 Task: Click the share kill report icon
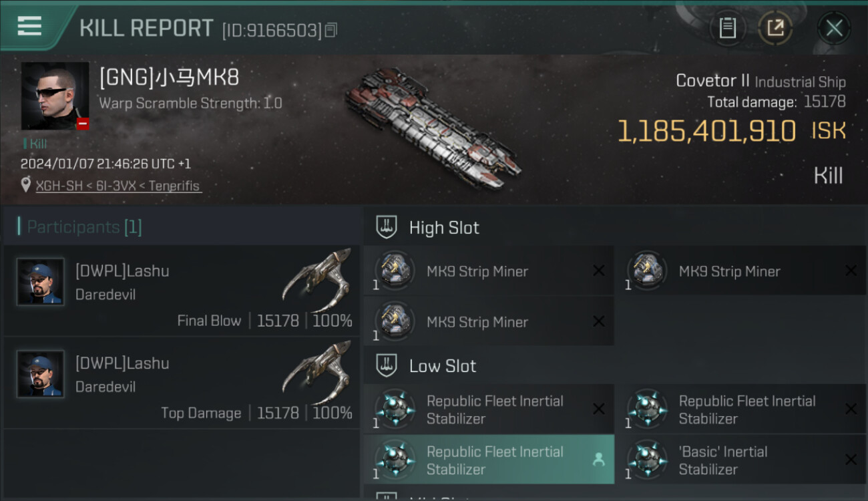(x=775, y=28)
